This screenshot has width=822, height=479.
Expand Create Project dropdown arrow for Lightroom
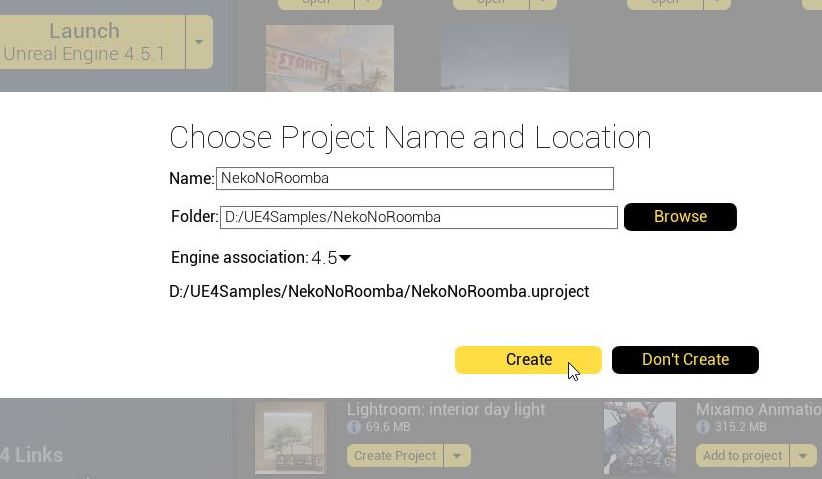pyautogui.click(x=457, y=456)
